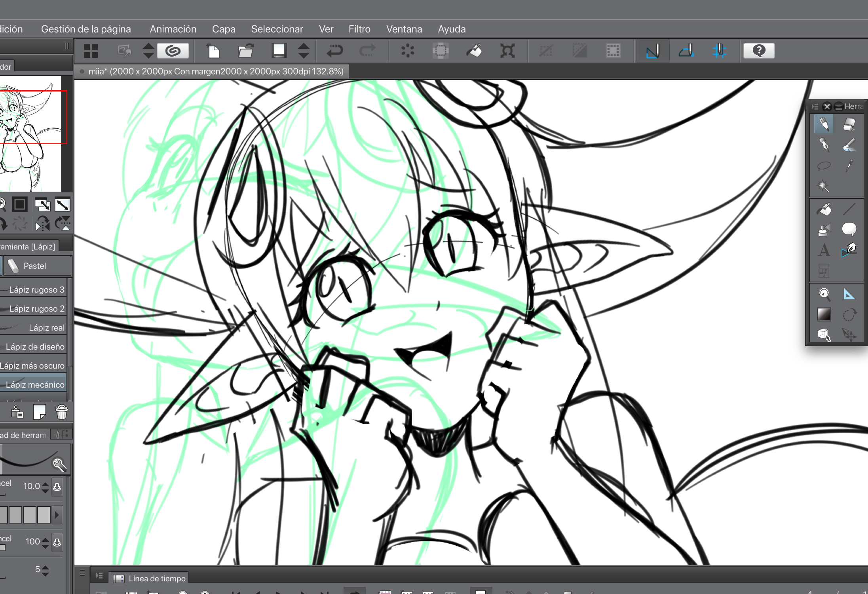Image resolution: width=868 pixels, height=594 pixels.
Task: Select the Eyedropper tool
Action: point(849,166)
